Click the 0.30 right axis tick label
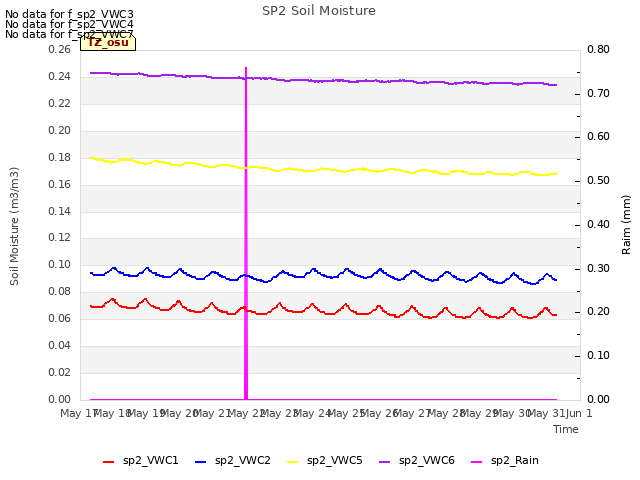 coord(598,269)
